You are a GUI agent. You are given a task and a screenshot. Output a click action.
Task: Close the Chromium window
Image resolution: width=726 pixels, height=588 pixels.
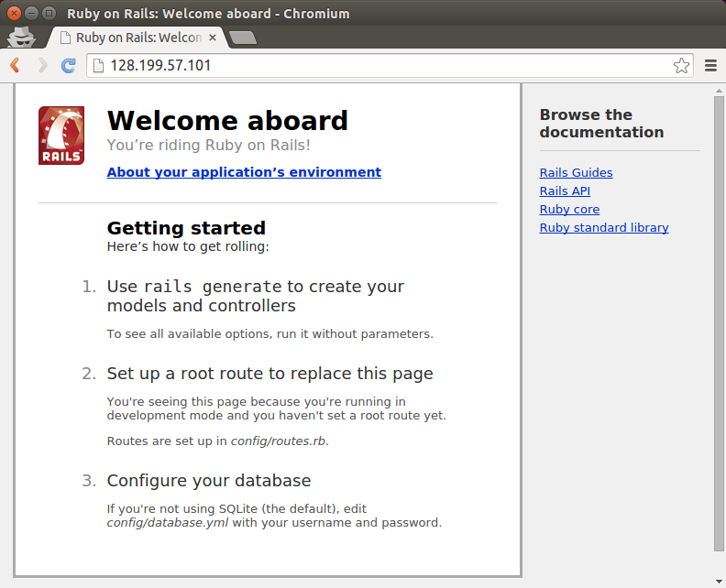pos(15,14)
